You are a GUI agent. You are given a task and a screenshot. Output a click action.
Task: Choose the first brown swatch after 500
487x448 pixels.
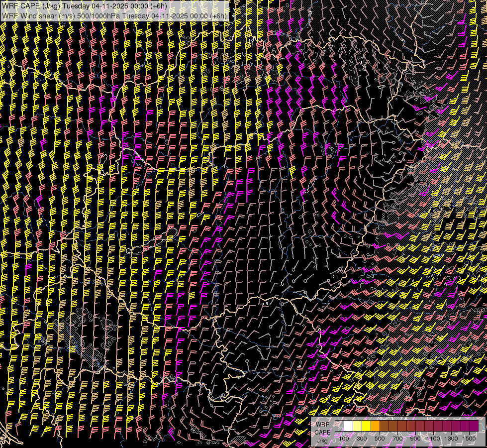(385, 426)
